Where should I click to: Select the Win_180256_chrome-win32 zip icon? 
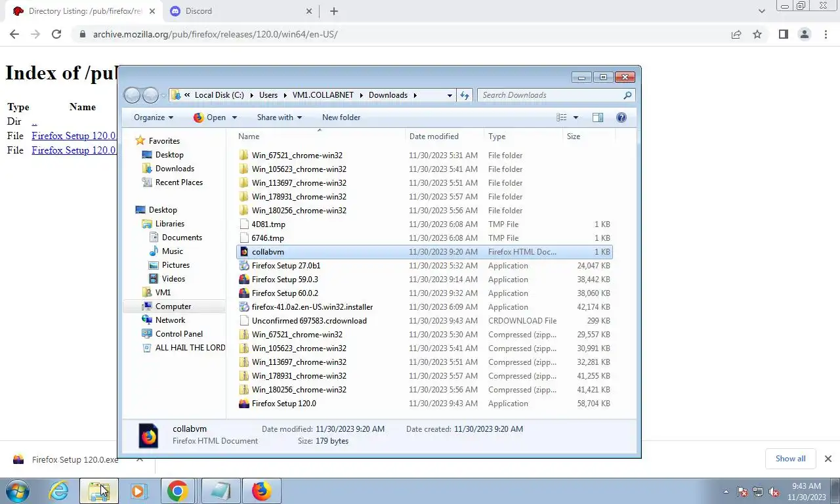(x=244, y=390)
